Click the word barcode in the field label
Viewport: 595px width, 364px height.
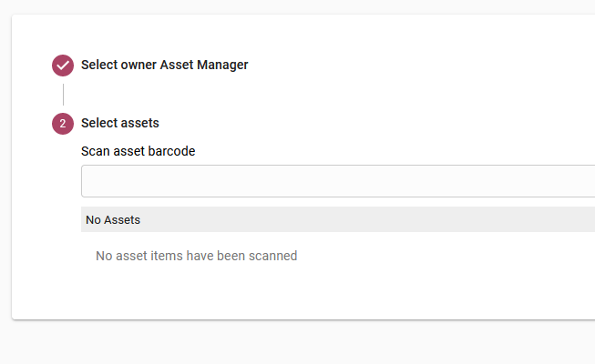171,151
